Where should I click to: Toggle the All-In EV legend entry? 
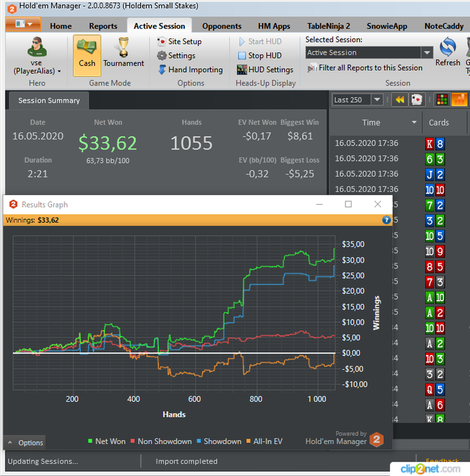click(264, 441)
